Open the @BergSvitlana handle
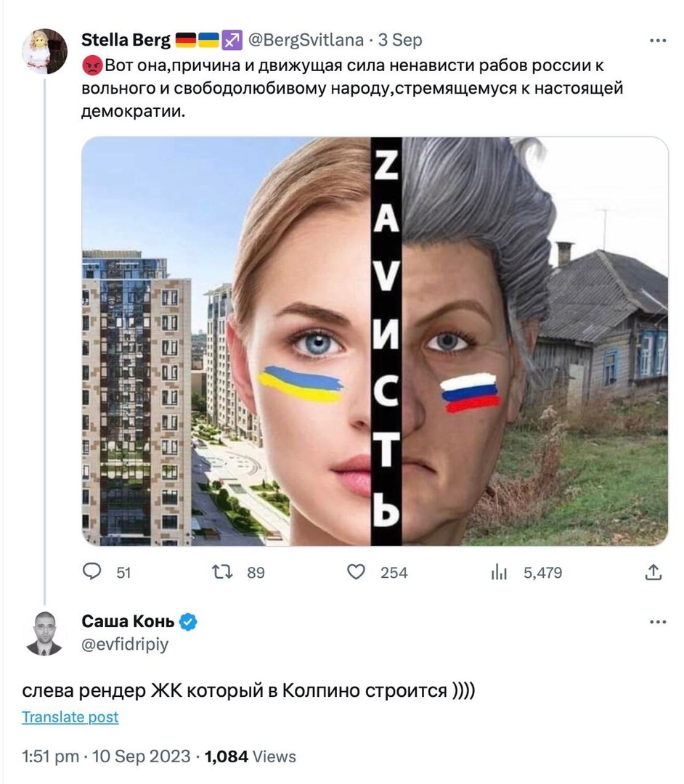684x784 pixels. [306, 40]
